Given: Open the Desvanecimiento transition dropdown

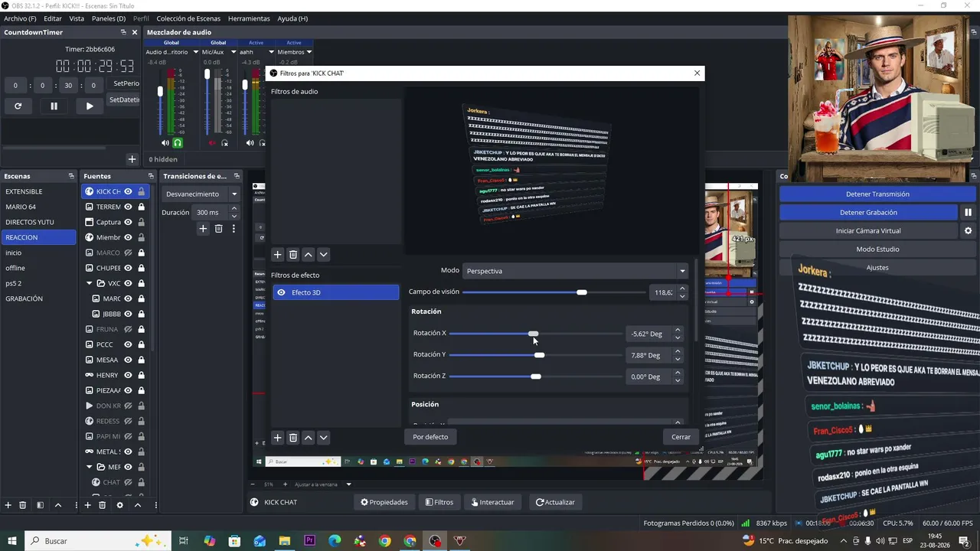Looking at the screenshot, I should (202, 194).
